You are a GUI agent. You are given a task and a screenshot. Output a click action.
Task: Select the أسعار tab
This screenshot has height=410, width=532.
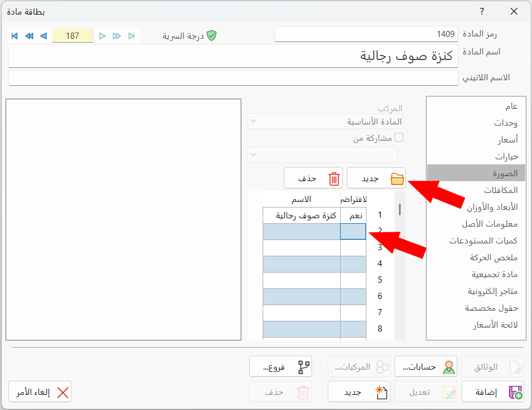pos(476,140)
